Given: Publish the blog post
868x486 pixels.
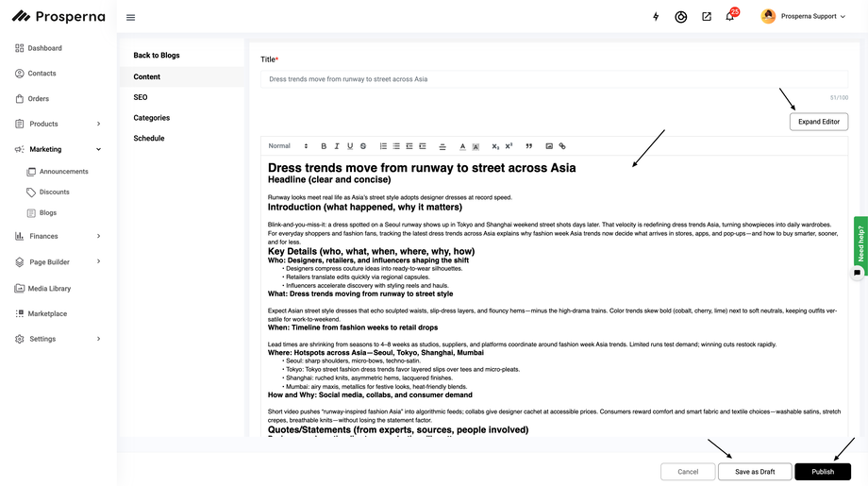Looking at the screenshot, I should coord(823,472).
